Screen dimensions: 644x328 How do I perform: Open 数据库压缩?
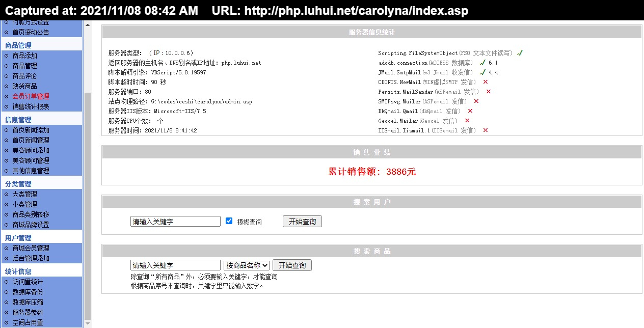pos(28,302)
